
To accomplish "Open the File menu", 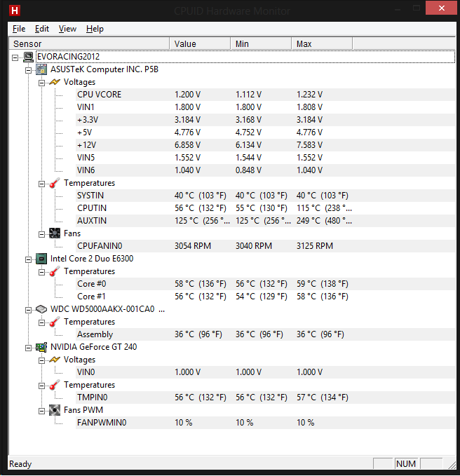I will [x=19, y=29].
